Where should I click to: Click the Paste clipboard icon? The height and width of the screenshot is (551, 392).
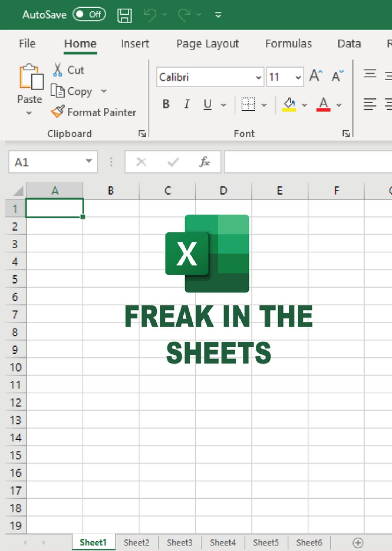pyautogui.click(x=31, y=77)
